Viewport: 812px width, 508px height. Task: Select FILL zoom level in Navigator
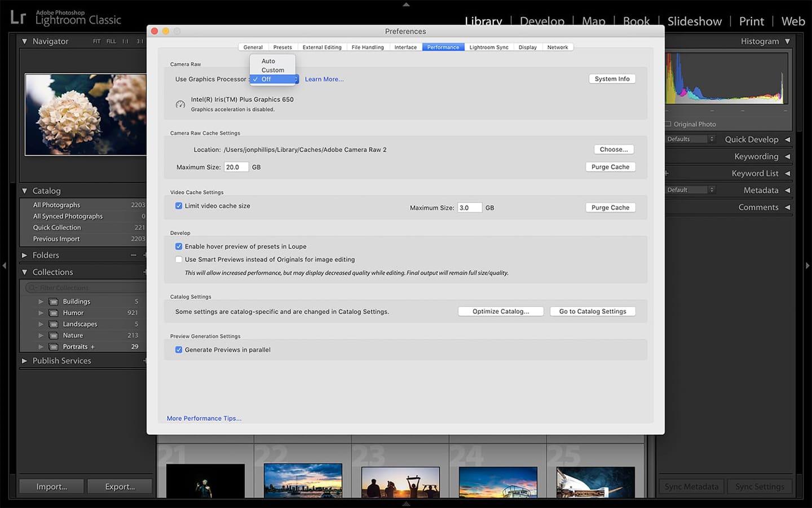click(x=111, y=41)
